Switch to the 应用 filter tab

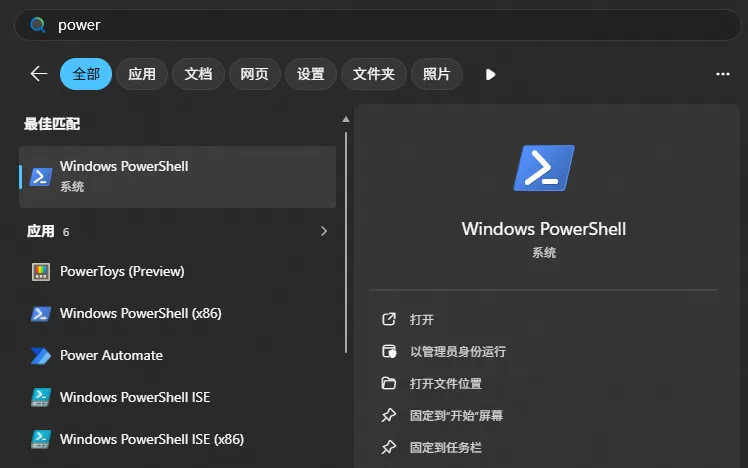pyautogui.click(x=142, y=74)
